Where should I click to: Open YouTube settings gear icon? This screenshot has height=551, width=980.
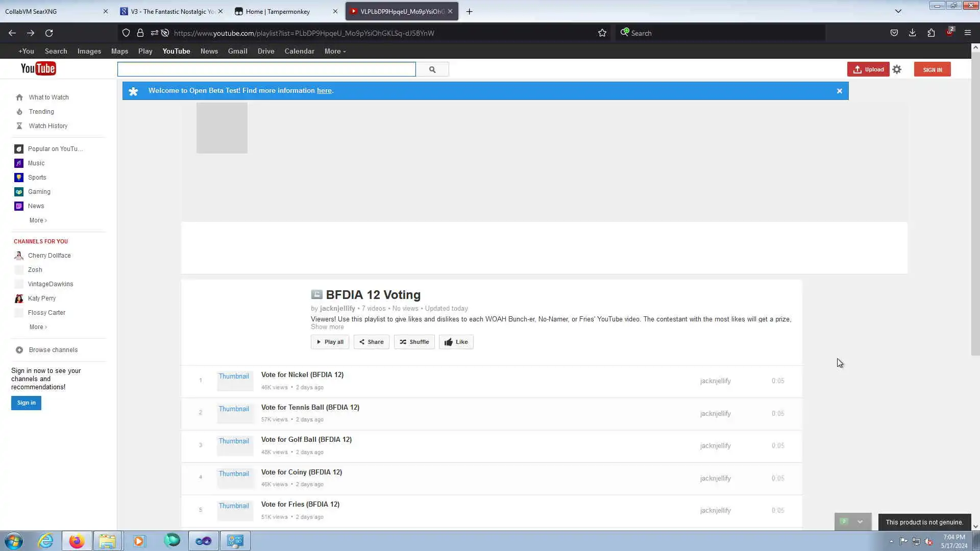(897, 69)
